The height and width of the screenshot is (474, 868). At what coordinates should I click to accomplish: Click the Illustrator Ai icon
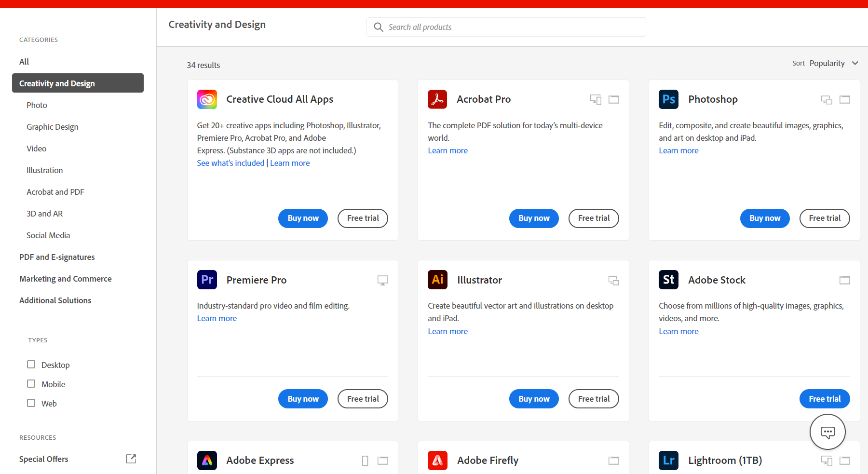tap(437, 280)
